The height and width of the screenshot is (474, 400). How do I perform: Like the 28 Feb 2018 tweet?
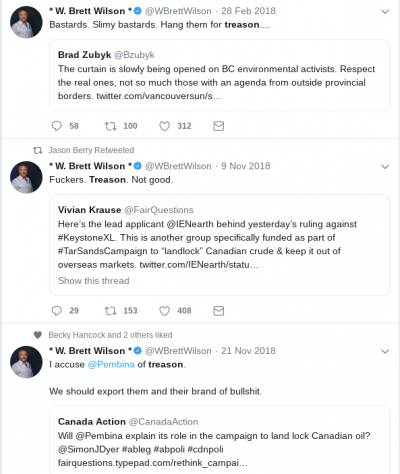164,126
